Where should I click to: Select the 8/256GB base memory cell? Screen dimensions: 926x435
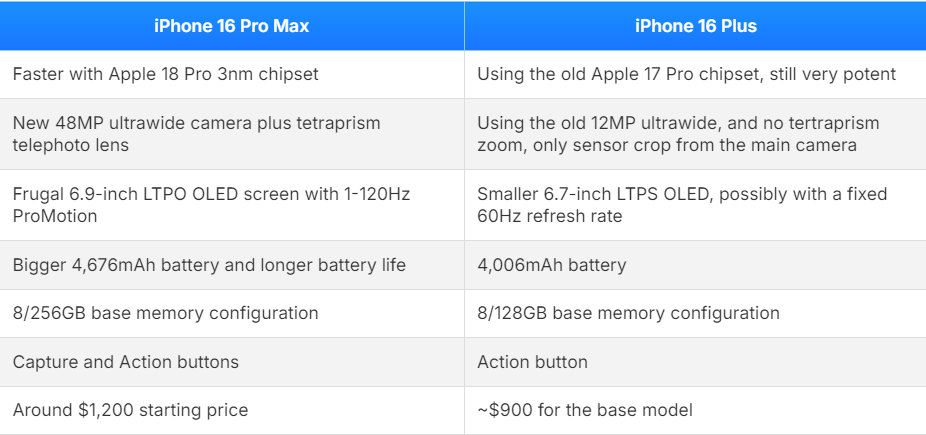click(166, 313)
